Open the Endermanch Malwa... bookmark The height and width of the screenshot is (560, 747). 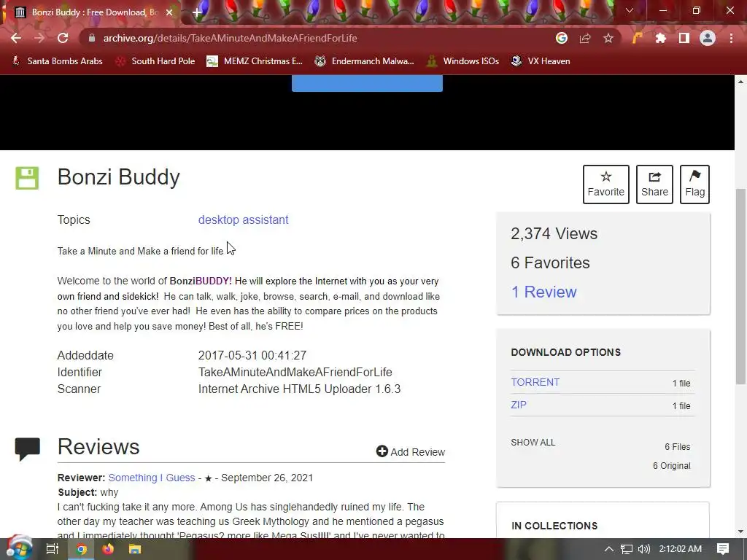coord(365,61)
